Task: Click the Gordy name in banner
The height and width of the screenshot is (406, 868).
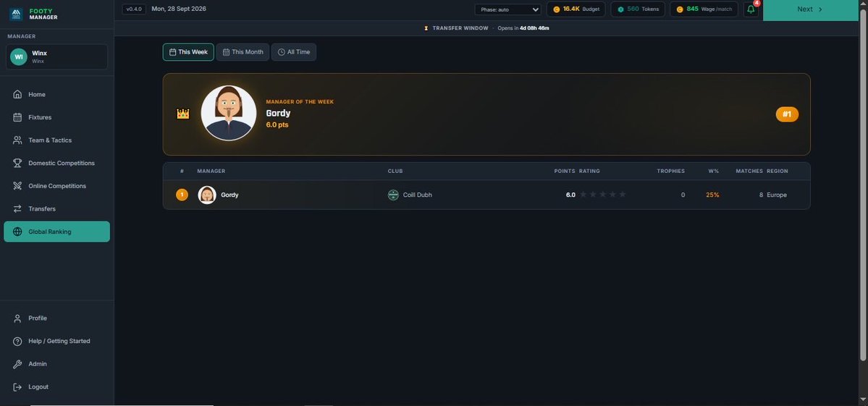Action: tap(278, 114)
